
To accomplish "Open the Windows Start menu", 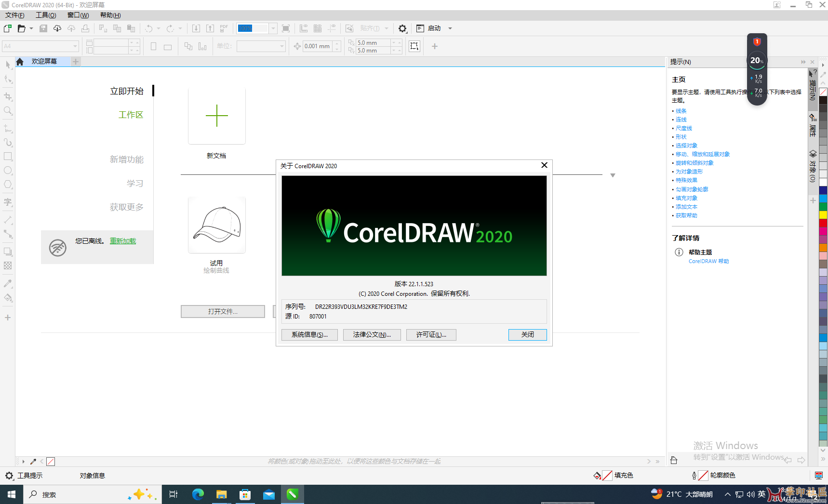I will point(12,494).
